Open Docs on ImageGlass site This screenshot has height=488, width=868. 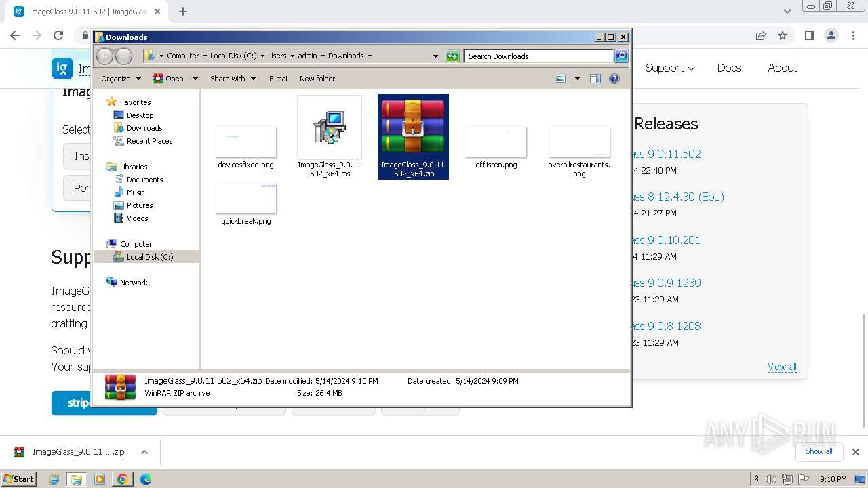click(729, 68)
